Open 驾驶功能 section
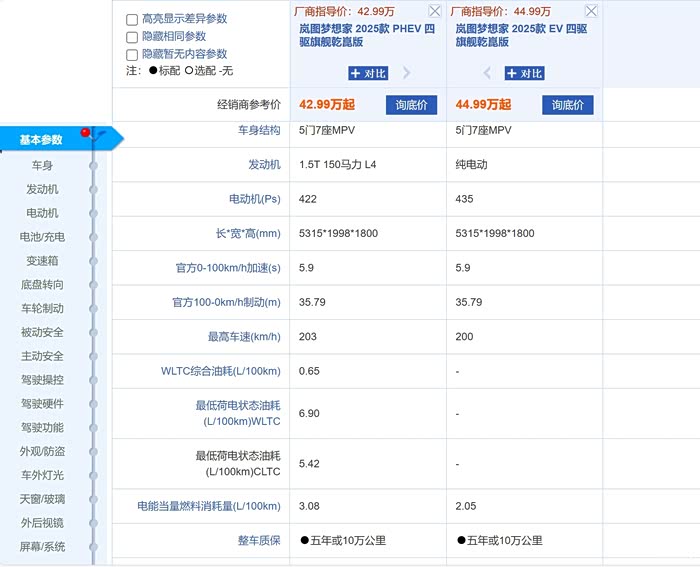Screen dimensions: 700x567 (x=42, y=428)
